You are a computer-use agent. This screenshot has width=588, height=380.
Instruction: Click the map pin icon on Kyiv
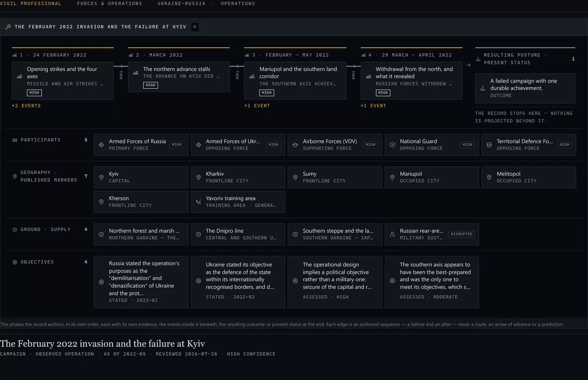[x=102, y=177]
